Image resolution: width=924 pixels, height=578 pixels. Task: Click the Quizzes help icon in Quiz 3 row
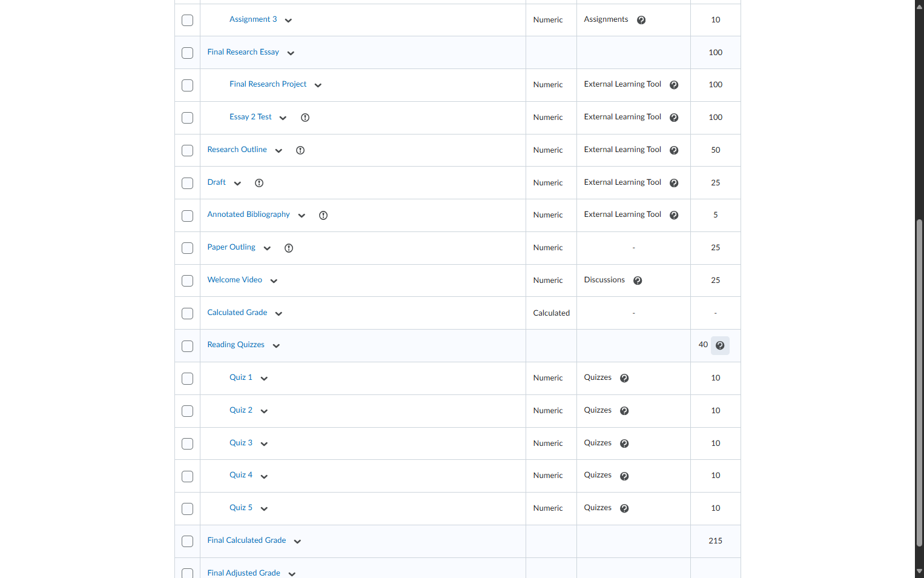coord(624,443)
